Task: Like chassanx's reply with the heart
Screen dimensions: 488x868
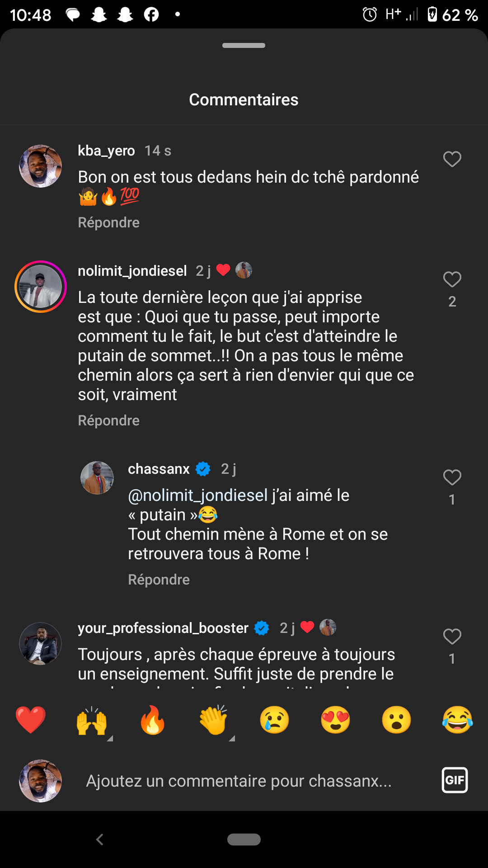Action: click(x=452, y=477)
